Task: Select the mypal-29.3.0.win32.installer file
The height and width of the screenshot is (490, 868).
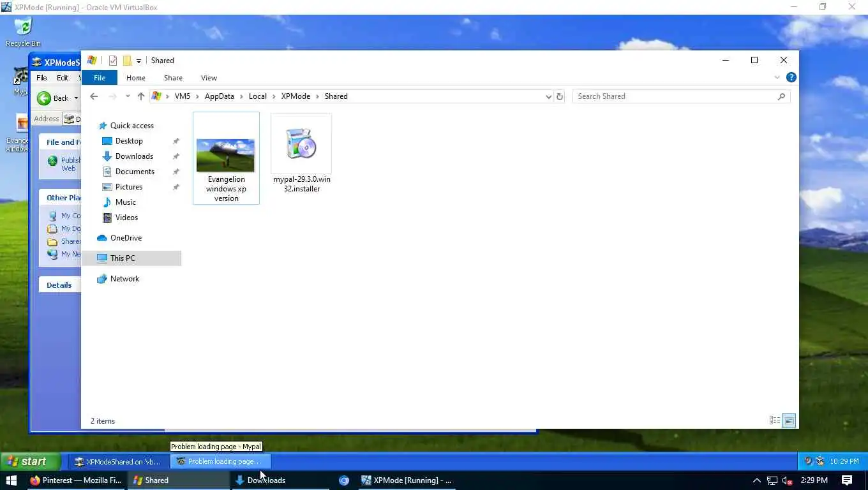Action: click(301, 154)
